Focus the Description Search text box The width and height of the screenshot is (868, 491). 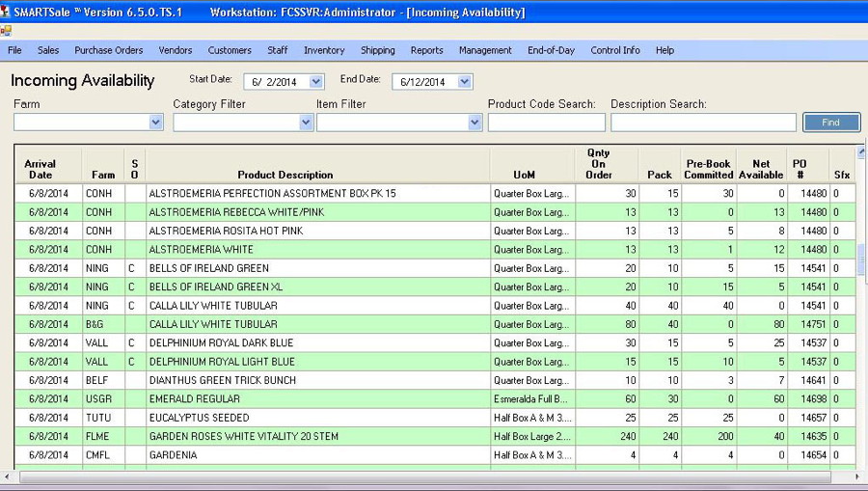click(x=703, y=123)
